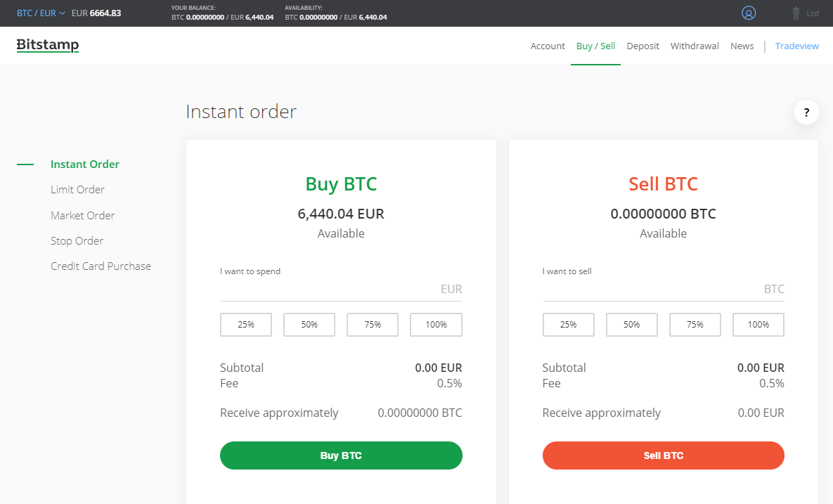
Task: Select 50% under Buy BTC
Action: pyautogui.click(x=309, y=325)
